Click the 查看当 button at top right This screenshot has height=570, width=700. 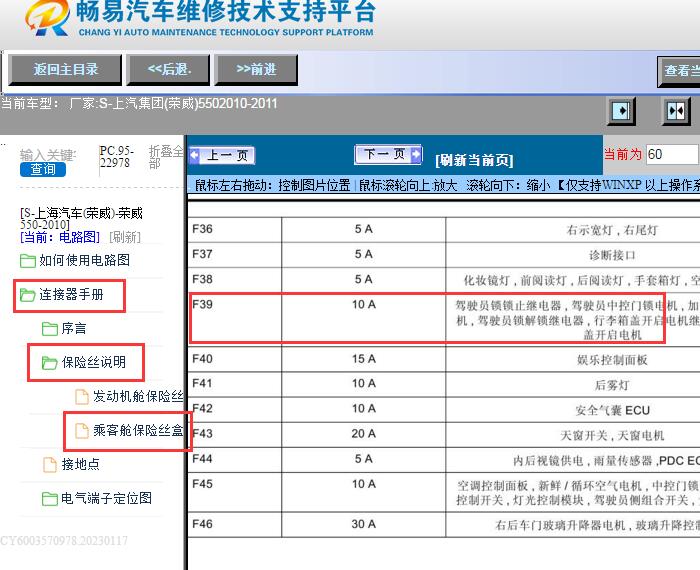click(x=679, y=71)
